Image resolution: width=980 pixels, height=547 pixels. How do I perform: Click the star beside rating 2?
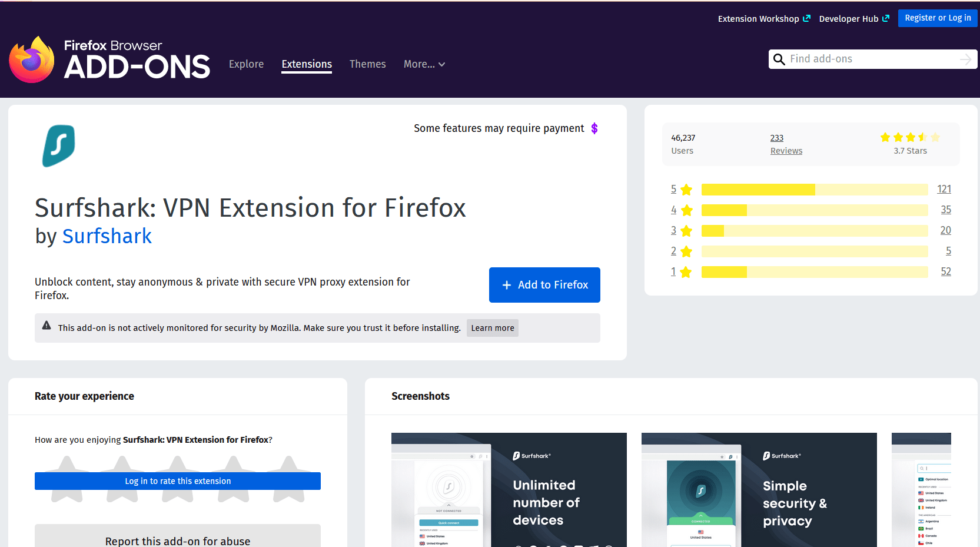tap(686, 251)
